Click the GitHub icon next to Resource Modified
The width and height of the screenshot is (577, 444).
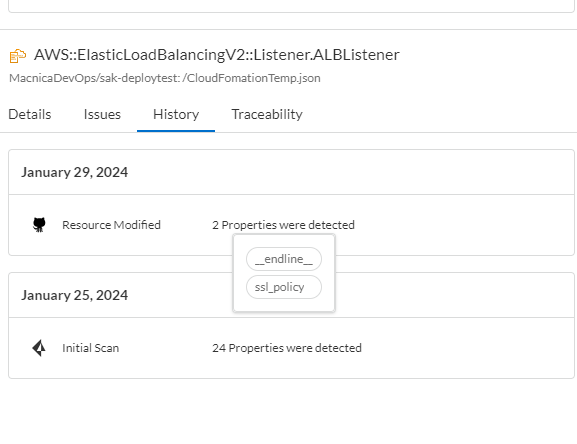39,224
